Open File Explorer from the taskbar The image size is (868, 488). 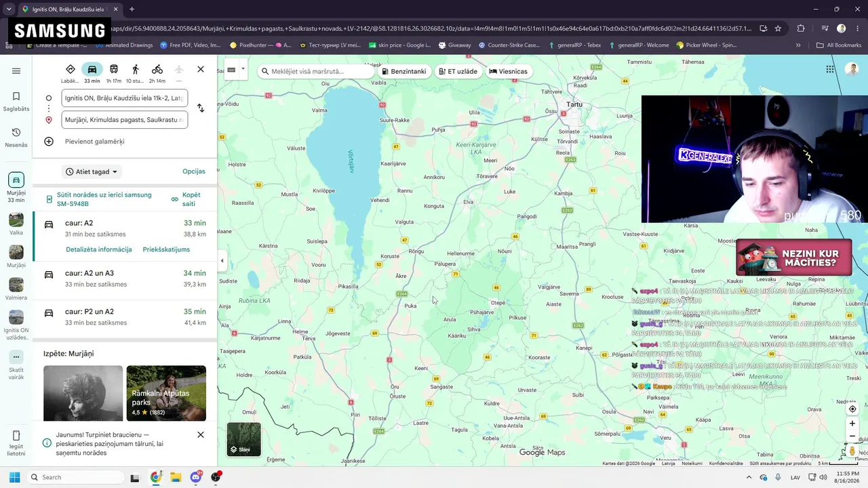[176, 477]
